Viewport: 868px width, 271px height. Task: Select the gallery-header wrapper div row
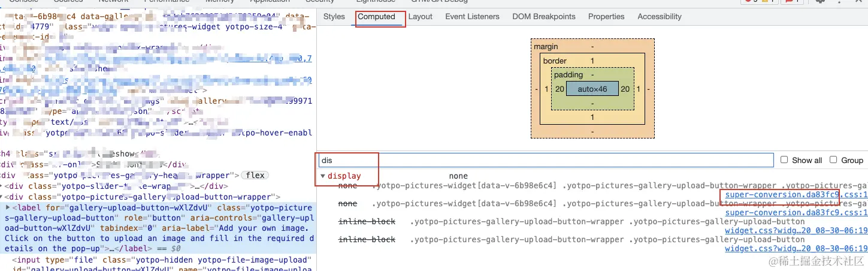click(x=158, y=176)
